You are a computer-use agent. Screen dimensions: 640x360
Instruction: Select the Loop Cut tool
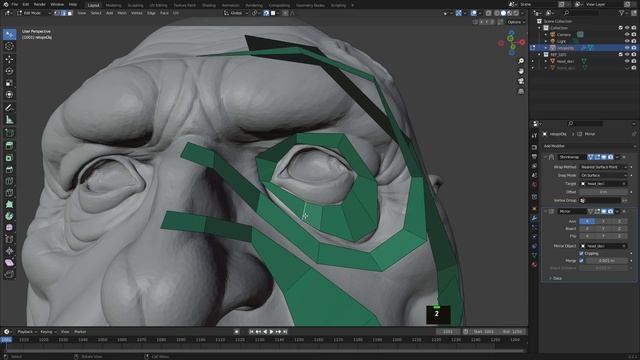[x=9, y=181]
